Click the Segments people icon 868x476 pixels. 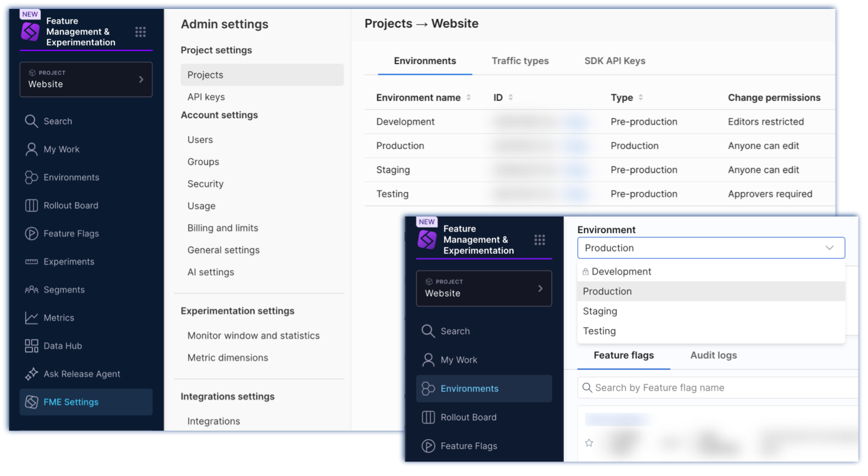tap(31, 290)
